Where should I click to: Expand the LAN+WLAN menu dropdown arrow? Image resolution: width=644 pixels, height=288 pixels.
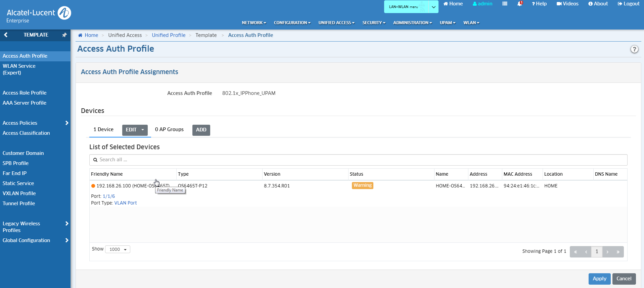(433, 7)
